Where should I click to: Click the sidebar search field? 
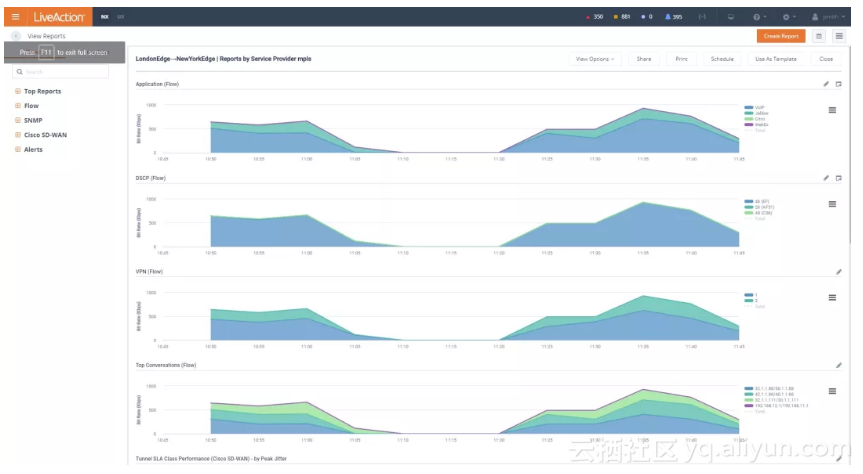pos(61,72)
